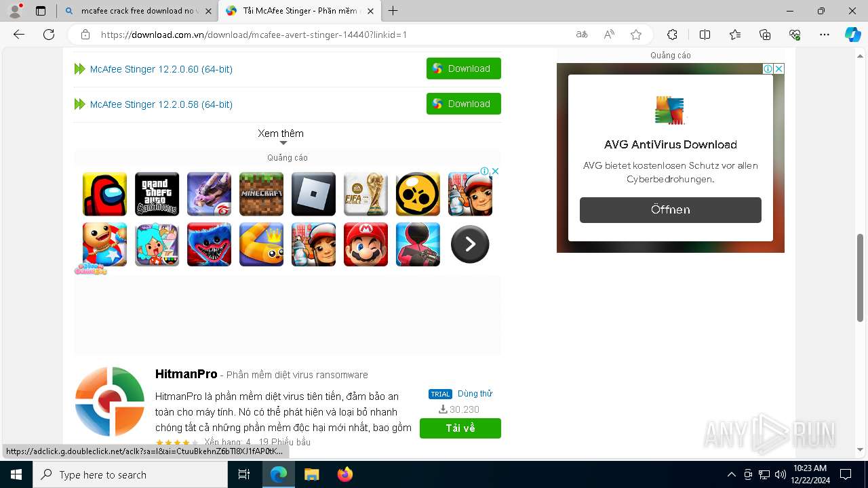Image resolution: width=868 pixels, height=488 pixels.
Task: Click the Tải về button for HitmanPro
Action: [x=460, y=428]
